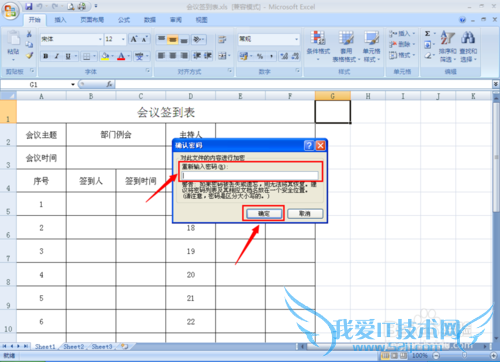Toggle italic formatting

pos(57,56)
